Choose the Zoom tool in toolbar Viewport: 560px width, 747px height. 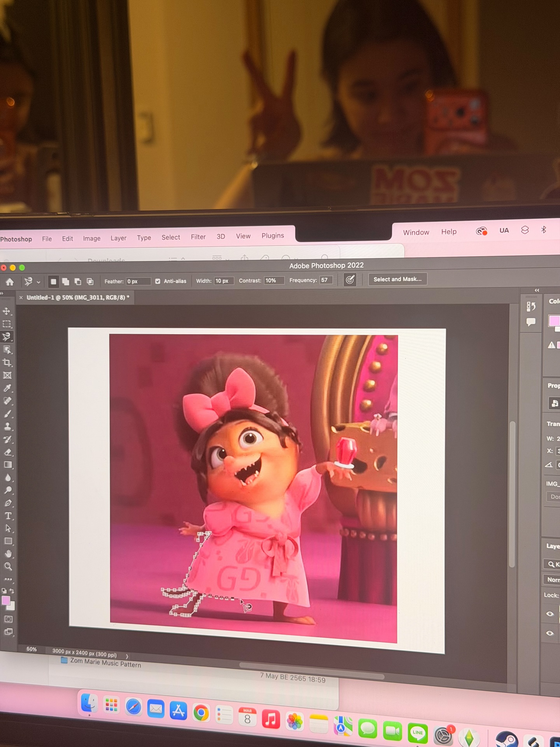8,566
